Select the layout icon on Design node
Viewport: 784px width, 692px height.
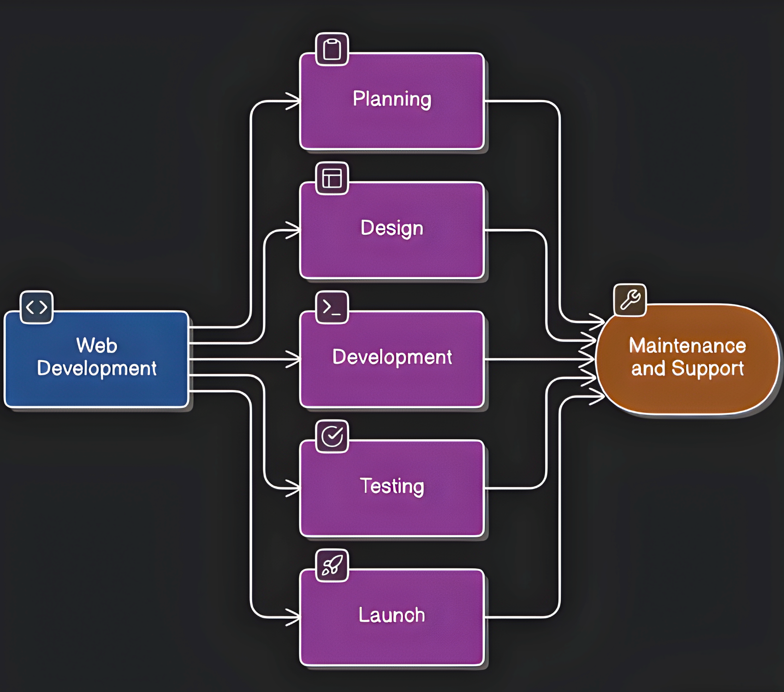[x=332, y=179]
